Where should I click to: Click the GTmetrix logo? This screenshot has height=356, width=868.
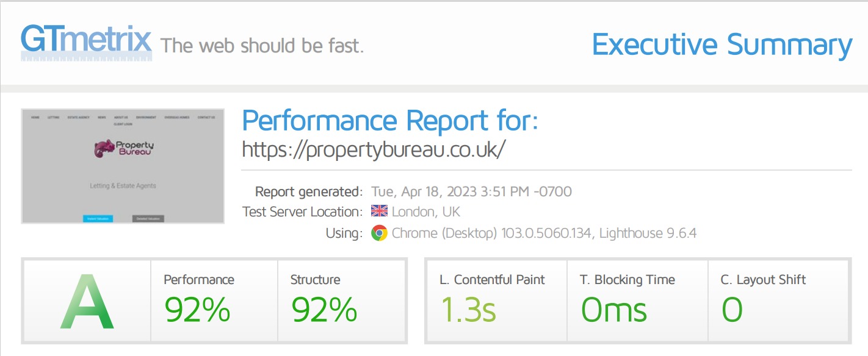click(86, 41)
